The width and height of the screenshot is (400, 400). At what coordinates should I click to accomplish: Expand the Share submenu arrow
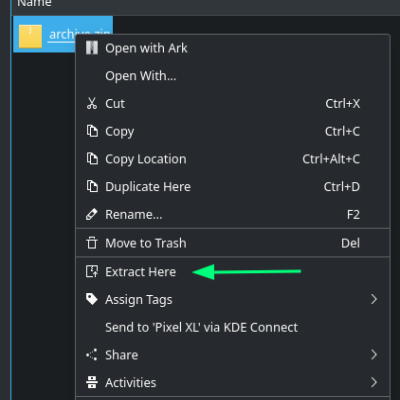click(374, 355)
